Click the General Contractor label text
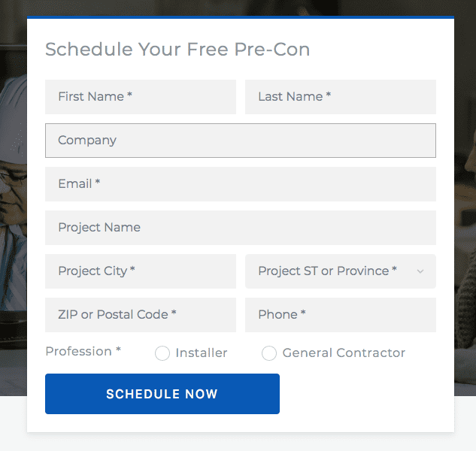 click(x=344, y=353)
